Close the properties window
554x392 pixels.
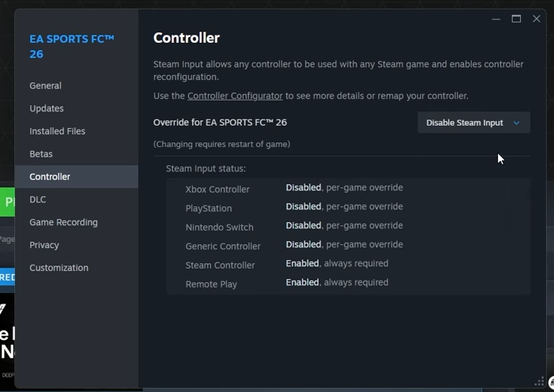pyautogui.click(x=537, y=19)
